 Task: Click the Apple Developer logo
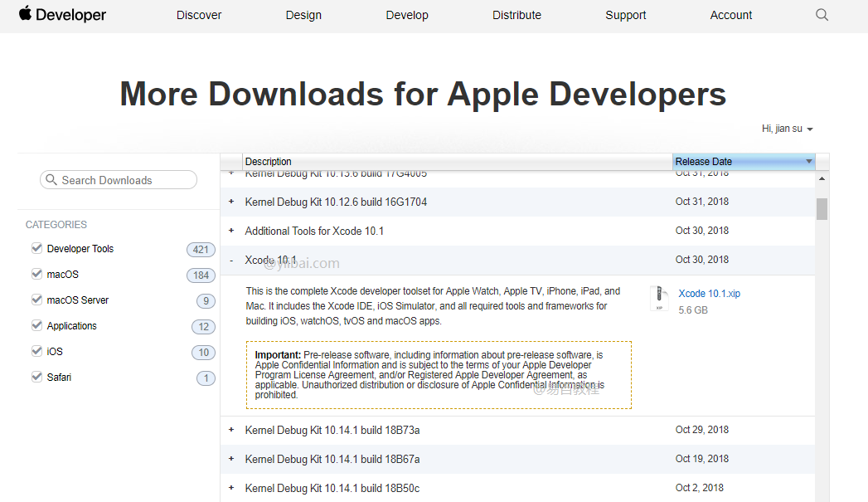(62, 14)
